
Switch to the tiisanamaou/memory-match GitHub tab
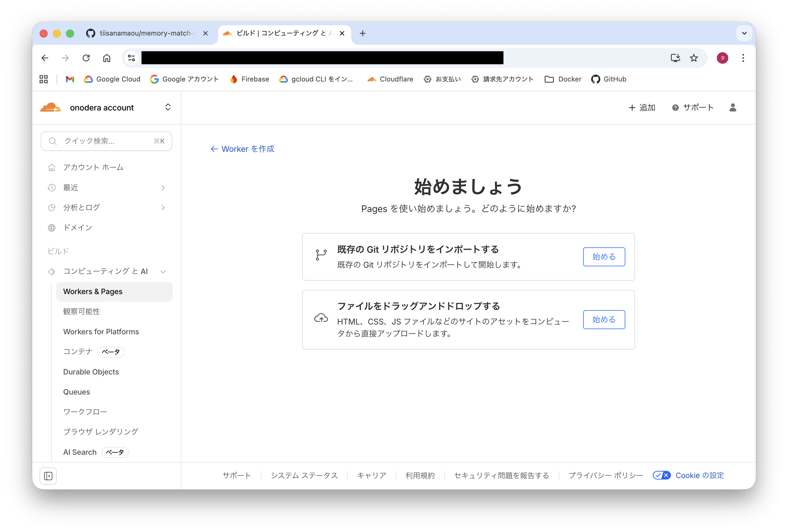point(146,33)
